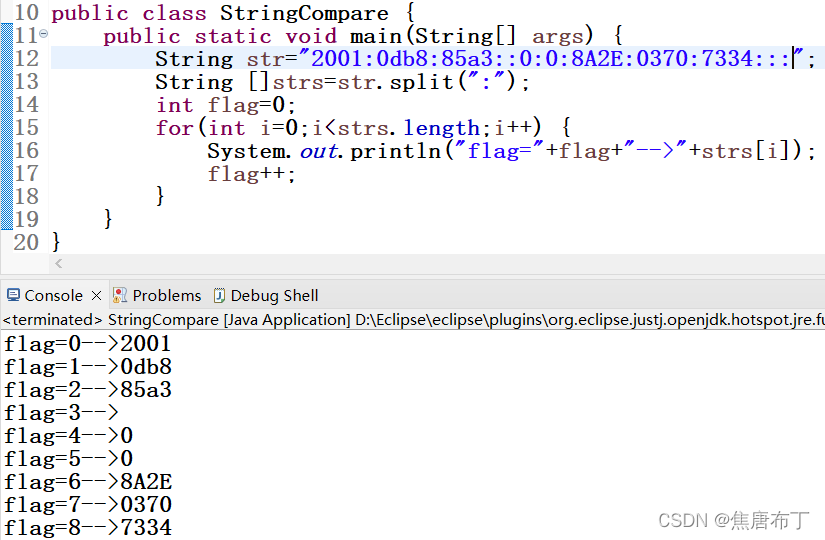The image size is (825, 540).
Task: Click the IPv6 string literal on line 12
Action: [551, 58]
